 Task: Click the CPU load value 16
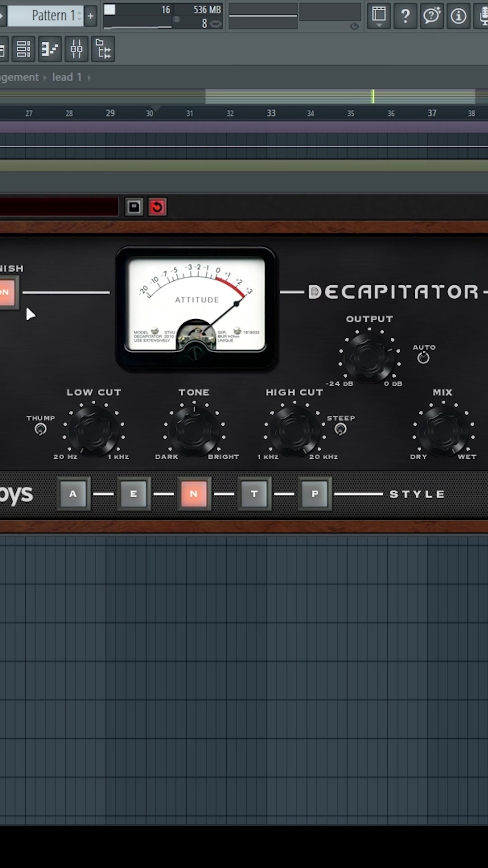[x=166, y=9]
